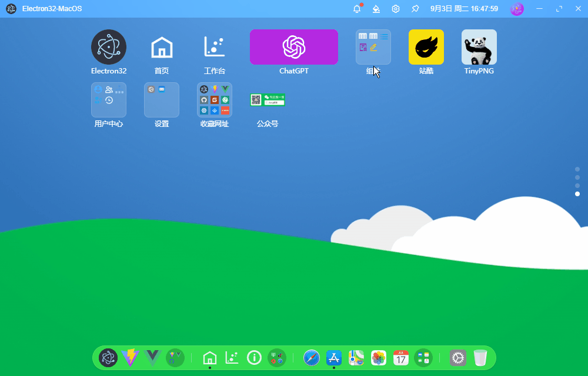The width and height of the screenshot is (588, 376).
Task: Launch the purple ChatGPT tile
Action: (x=293, y=47)
